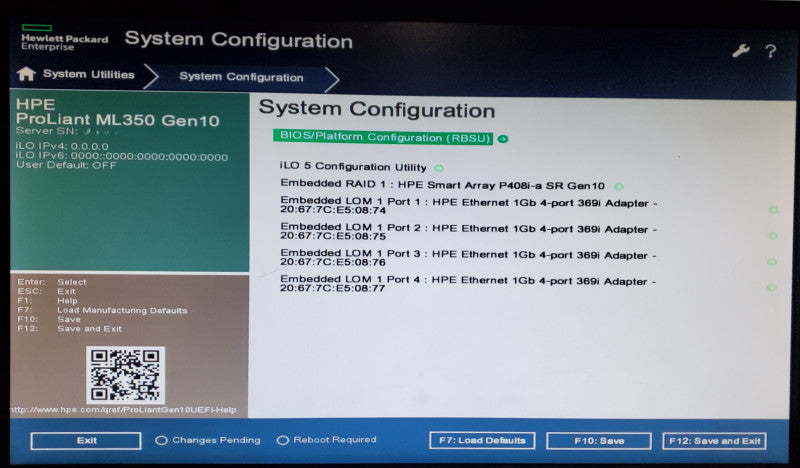Image resolution: width=800 pixels, height=468 pixels.
Task: Click arrow icon next to BIOS/Platform Configuration
Action: tap(503, 139)
